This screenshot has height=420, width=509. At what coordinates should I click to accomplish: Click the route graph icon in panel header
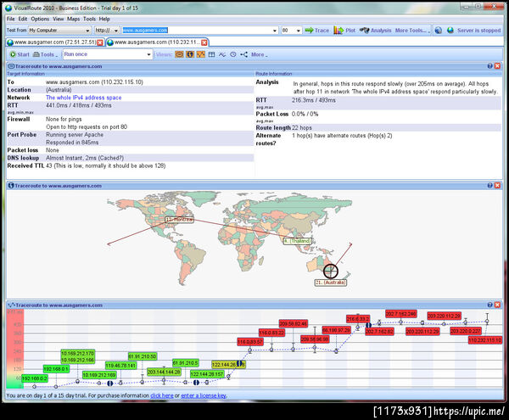coord(11,305)
